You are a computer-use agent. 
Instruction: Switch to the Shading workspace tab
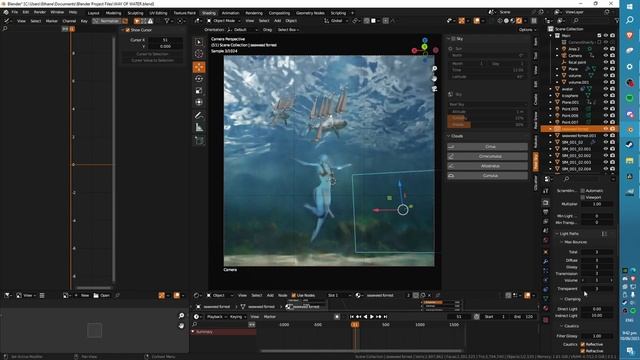click(x=208, y=13)
